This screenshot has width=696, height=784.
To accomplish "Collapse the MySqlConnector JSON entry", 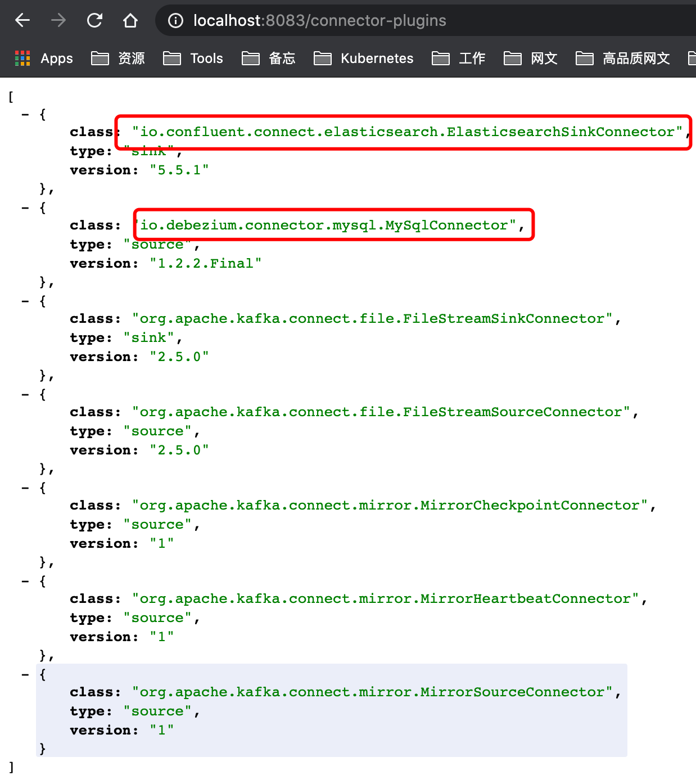I will pyautogui.click(x=25, y=208).
